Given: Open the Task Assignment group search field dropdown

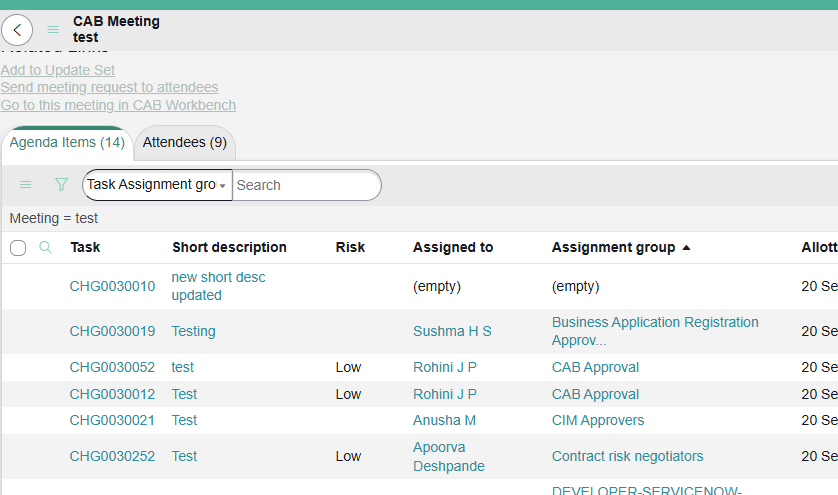Looking at the screenshot, I should click(x=157, y=185).
